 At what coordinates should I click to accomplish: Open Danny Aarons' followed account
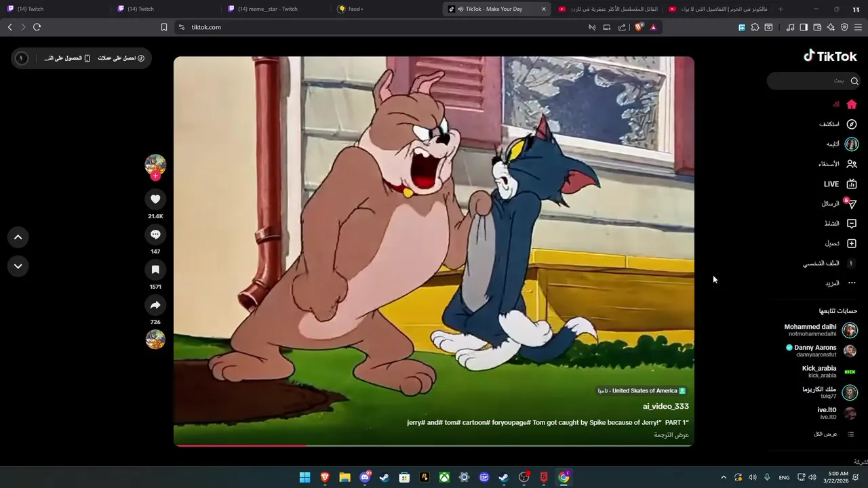tap(821, 350)
